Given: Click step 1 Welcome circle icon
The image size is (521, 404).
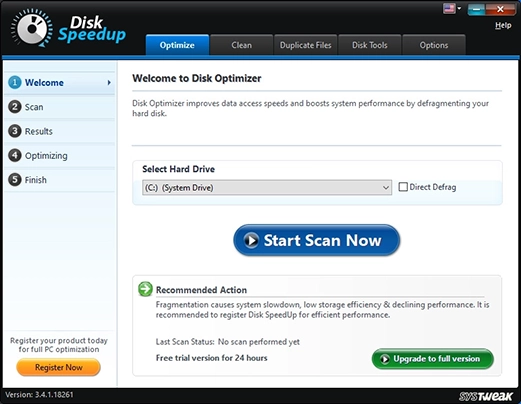Looking at the screenshot, I should (15, 82).
